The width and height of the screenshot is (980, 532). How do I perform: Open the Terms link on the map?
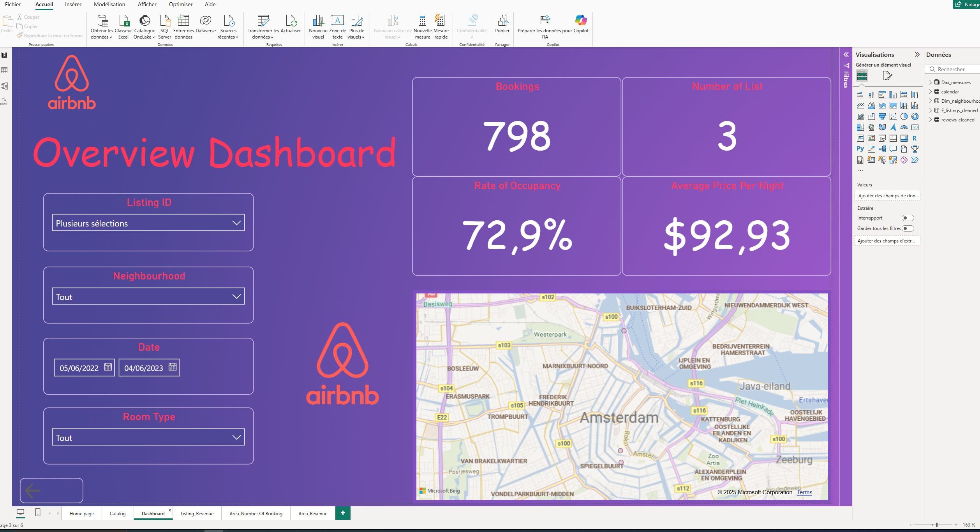(804, 492)
